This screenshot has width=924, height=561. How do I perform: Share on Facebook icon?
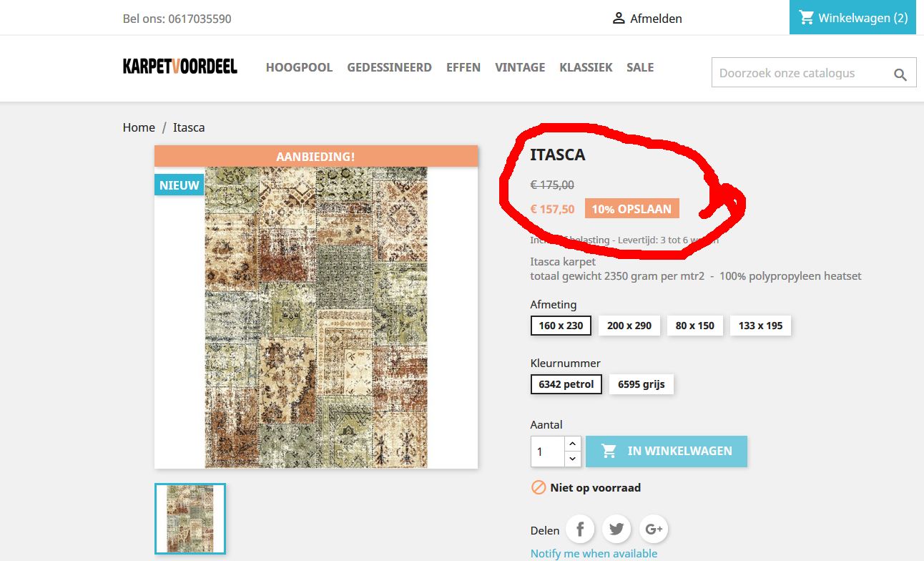pyautogui.click(x=581, y=530)
